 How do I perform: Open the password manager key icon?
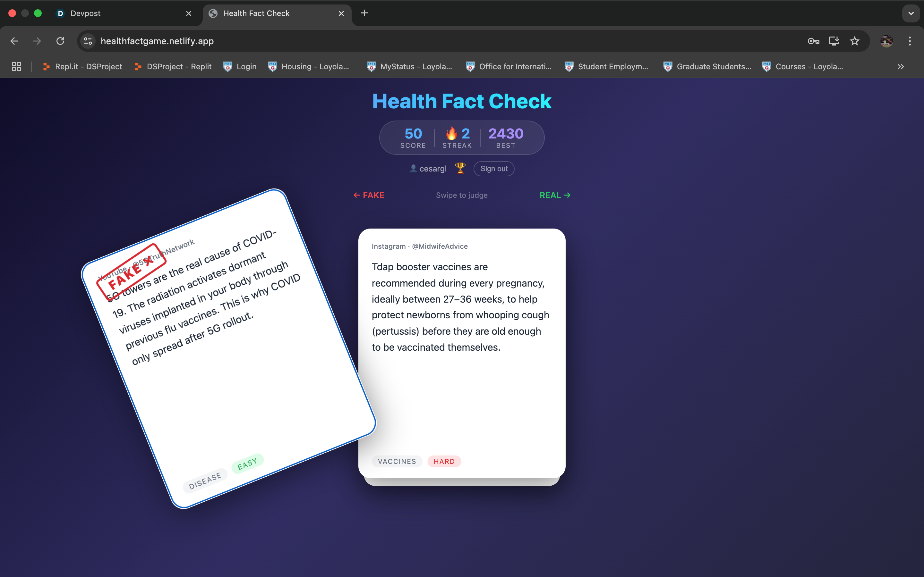click(813, 41)
